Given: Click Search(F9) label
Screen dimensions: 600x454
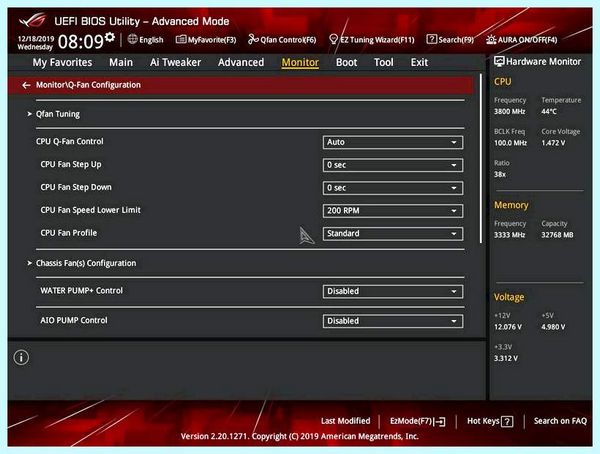Looking at the screenshot, I should [456, 40].
